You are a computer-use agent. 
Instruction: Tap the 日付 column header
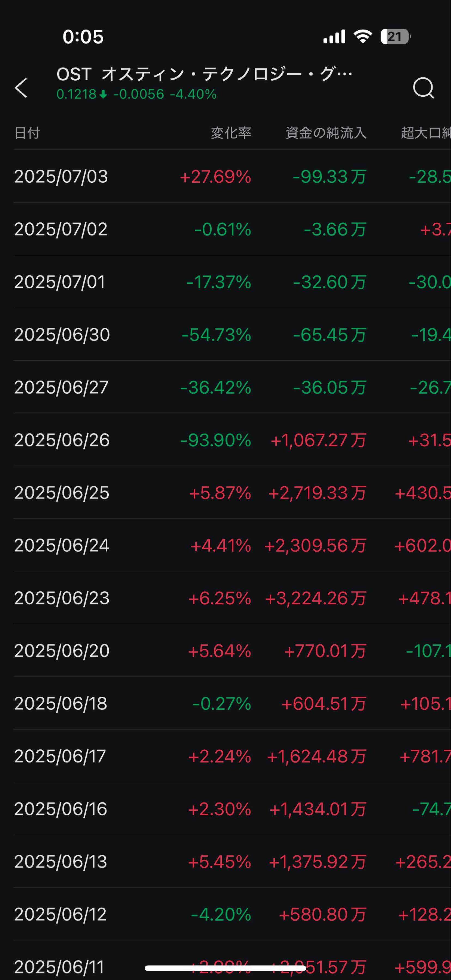27,133
